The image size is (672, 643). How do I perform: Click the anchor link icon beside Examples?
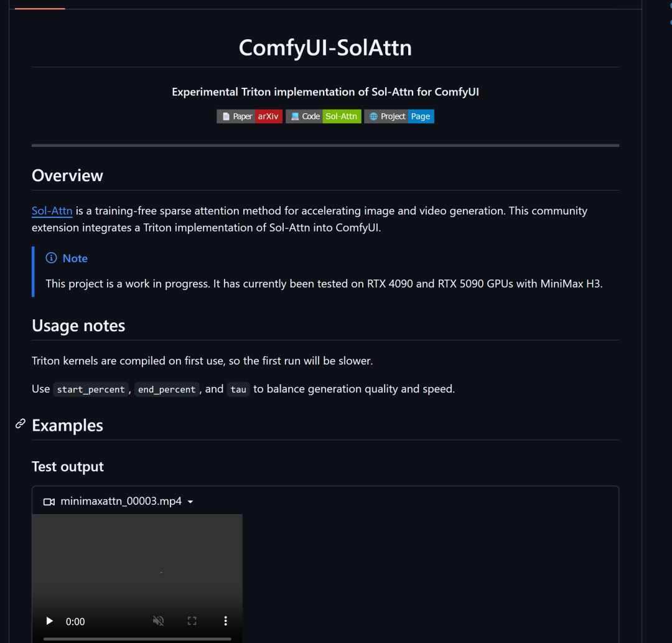click(20, 424)
